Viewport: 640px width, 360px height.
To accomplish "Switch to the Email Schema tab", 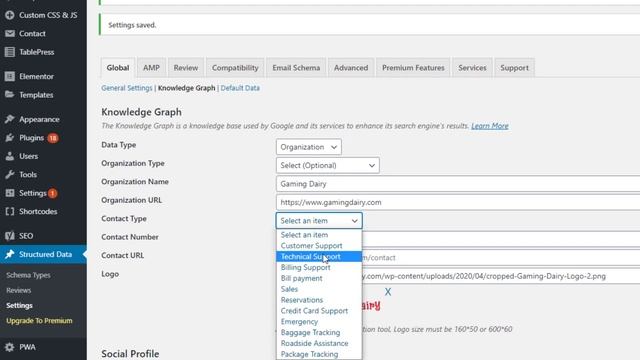I will tap(296, 68).
